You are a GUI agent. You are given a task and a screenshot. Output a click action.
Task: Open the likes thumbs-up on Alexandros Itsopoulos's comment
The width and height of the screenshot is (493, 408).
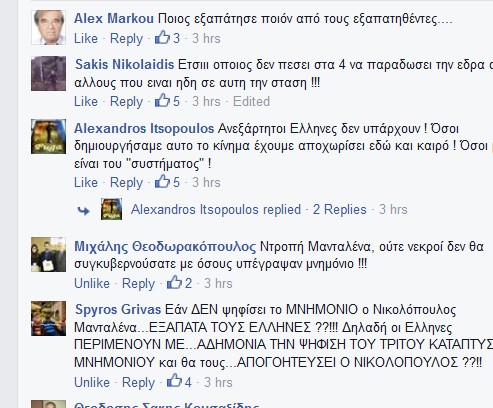(x=162, y=181)
